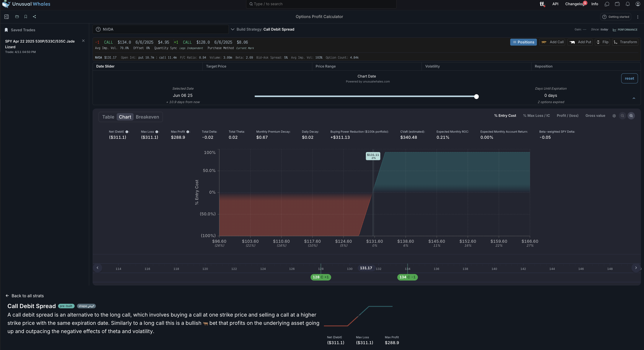
Task: Click the 134 C -1 strike marker
Action: click(407, 277)
